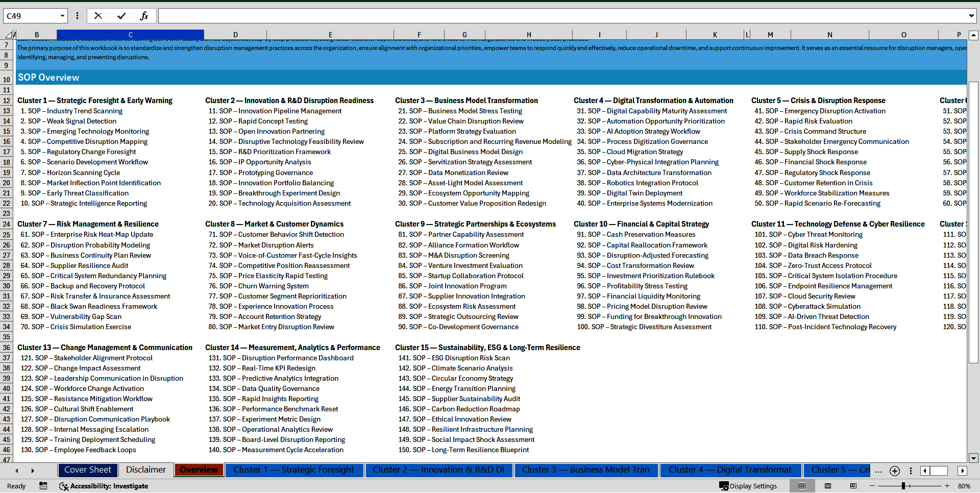This screenshot has width=980, height=493.
Task: Select the Cluster 3 — Business Model sheet tab
Action: pos(586,470)
